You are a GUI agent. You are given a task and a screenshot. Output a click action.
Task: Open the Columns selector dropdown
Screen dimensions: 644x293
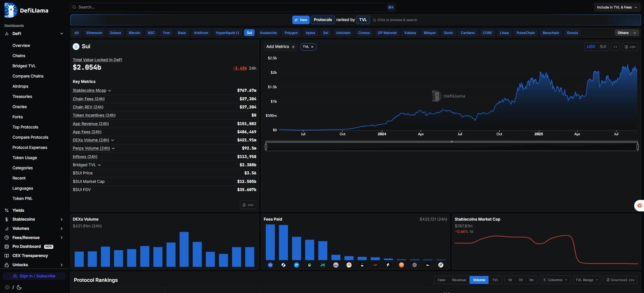tap(555, 280)
